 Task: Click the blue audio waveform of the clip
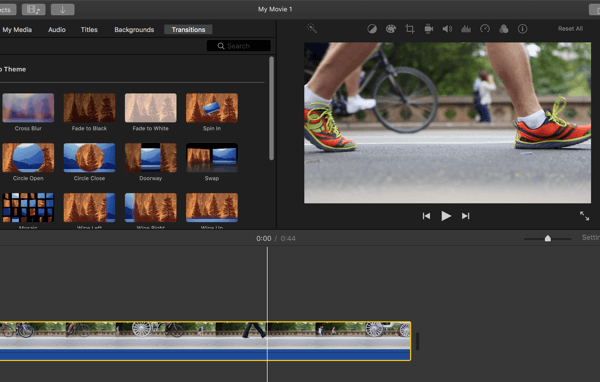(205, 354)
